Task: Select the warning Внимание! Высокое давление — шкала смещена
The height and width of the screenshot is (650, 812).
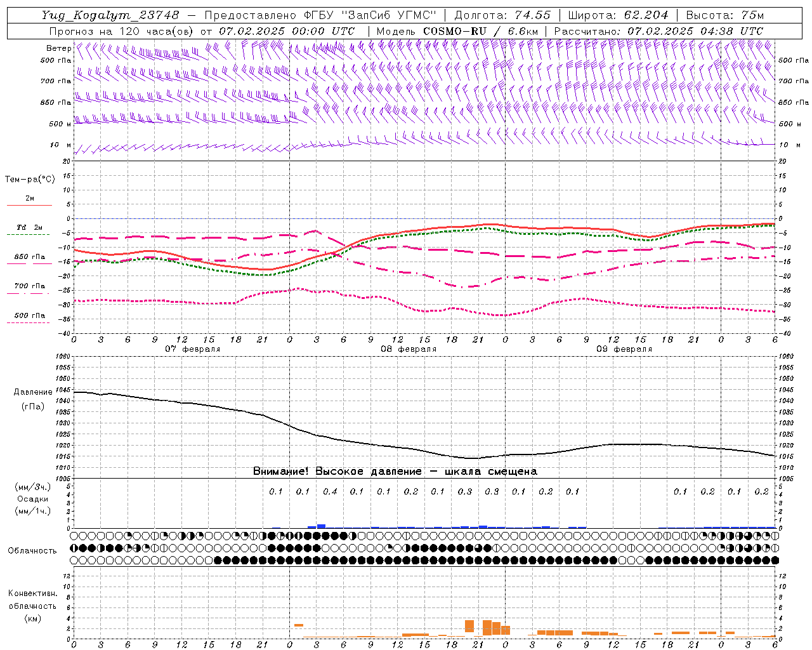Action: click(x=395, y=472)
